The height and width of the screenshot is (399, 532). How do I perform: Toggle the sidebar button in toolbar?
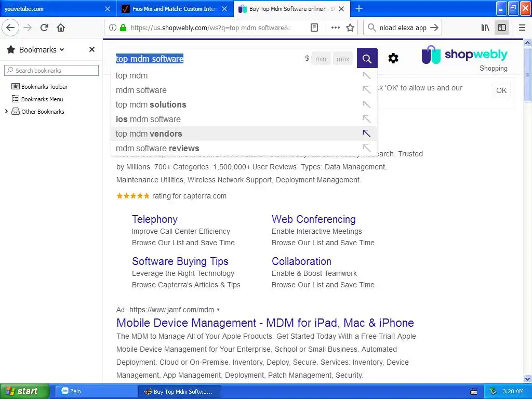[502, 28]
